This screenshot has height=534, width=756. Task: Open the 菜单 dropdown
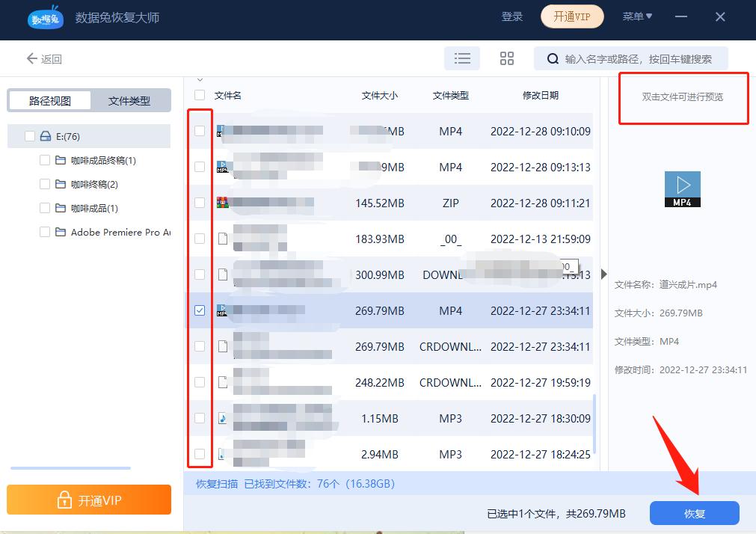(636, 16)
